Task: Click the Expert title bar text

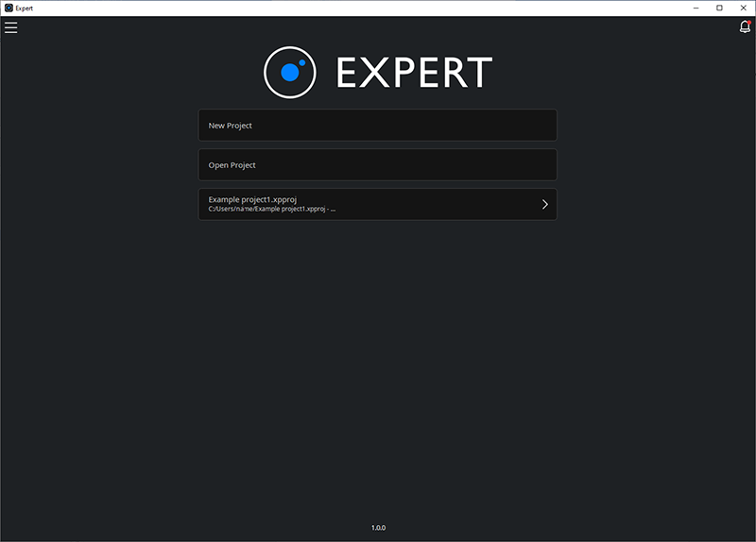Action: [x=25, y=8]
